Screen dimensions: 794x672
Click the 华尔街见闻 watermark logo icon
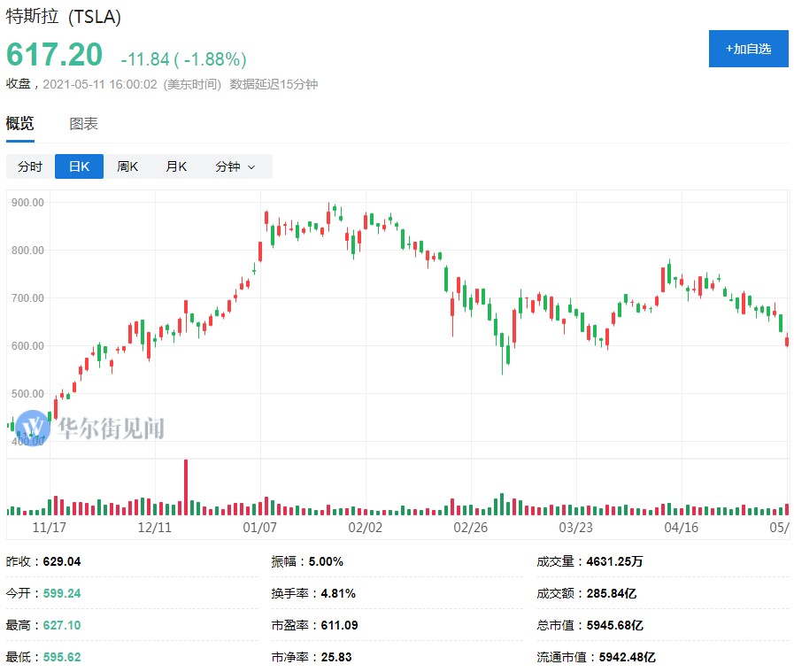click(33, 428)
